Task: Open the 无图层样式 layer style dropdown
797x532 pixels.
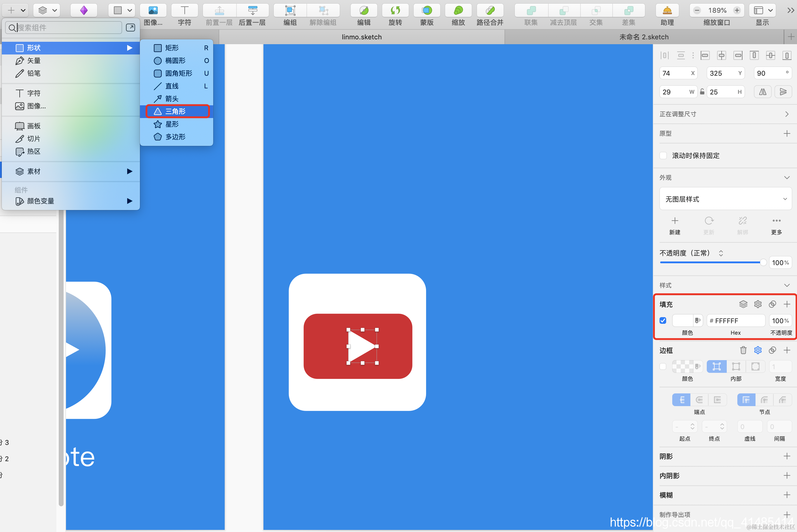Action: pos(725,199)
